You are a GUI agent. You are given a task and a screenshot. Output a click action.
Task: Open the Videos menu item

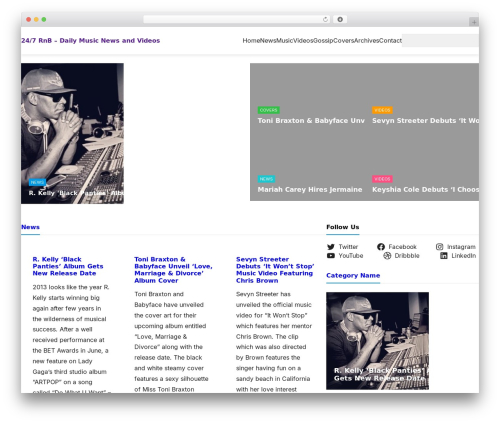point(303,40)
